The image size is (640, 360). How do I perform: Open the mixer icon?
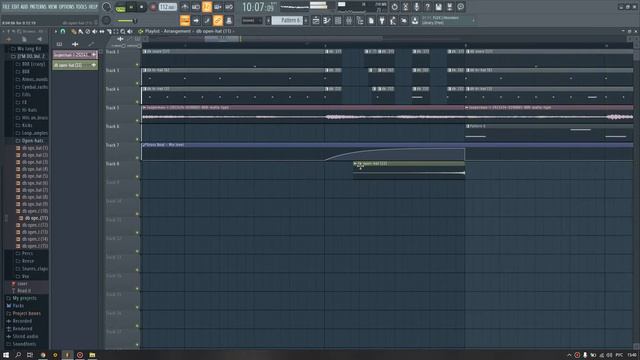(349, 20)
